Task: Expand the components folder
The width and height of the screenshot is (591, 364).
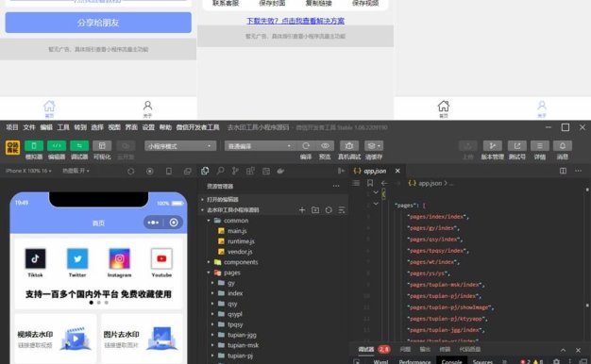Action: (x=241, y=262)
